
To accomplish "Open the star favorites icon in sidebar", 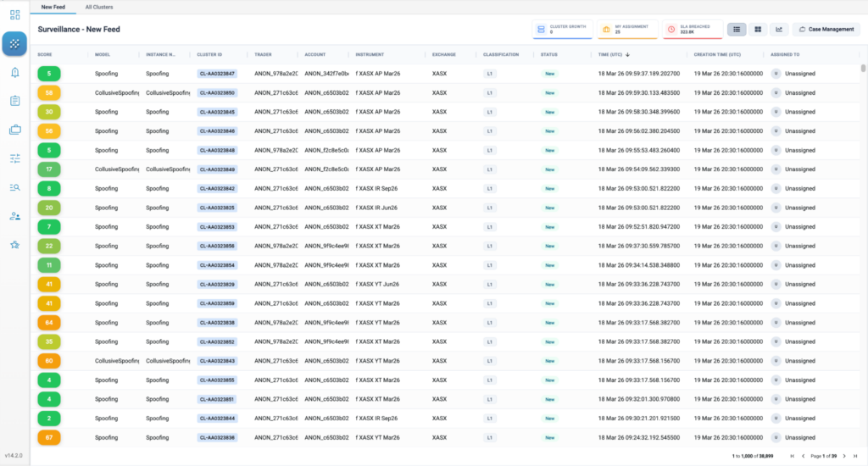I will (x=15, y=245).
